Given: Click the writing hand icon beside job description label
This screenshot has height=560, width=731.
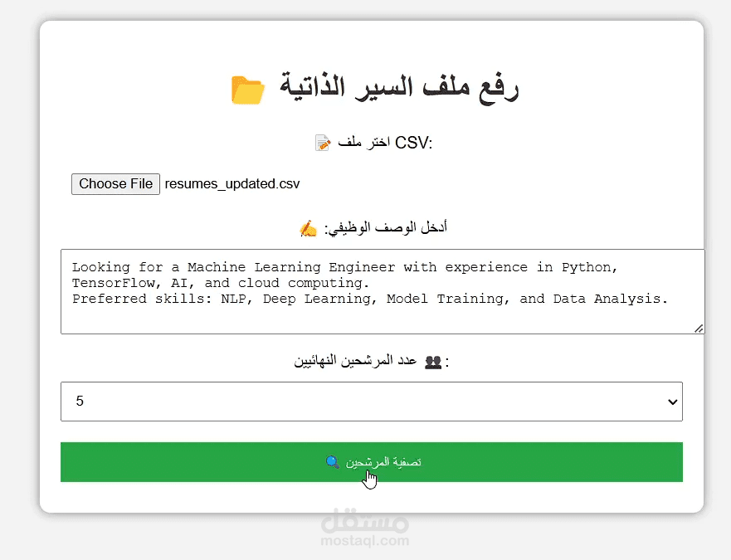Looking at the screenshot, I should [x=308, y=229].
